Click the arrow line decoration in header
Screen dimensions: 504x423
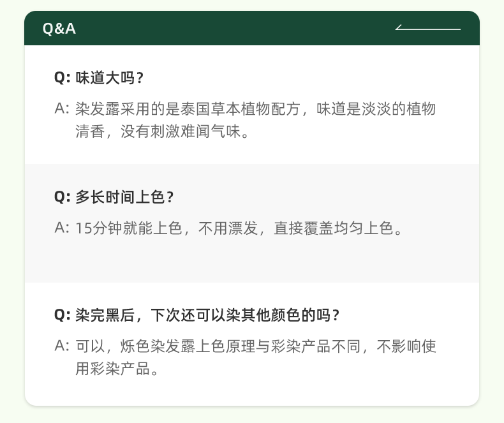click(x=427, y=29)
